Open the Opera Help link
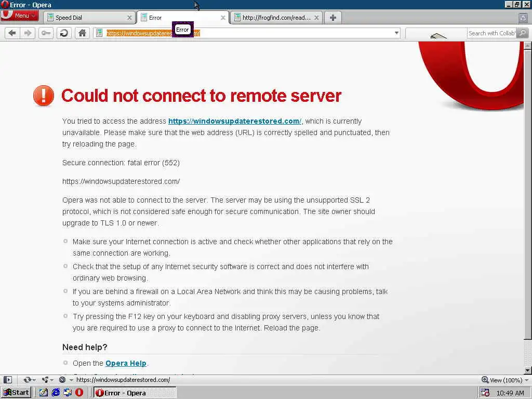The width and height of the screenshot is (532, 399). pos(126,363)
